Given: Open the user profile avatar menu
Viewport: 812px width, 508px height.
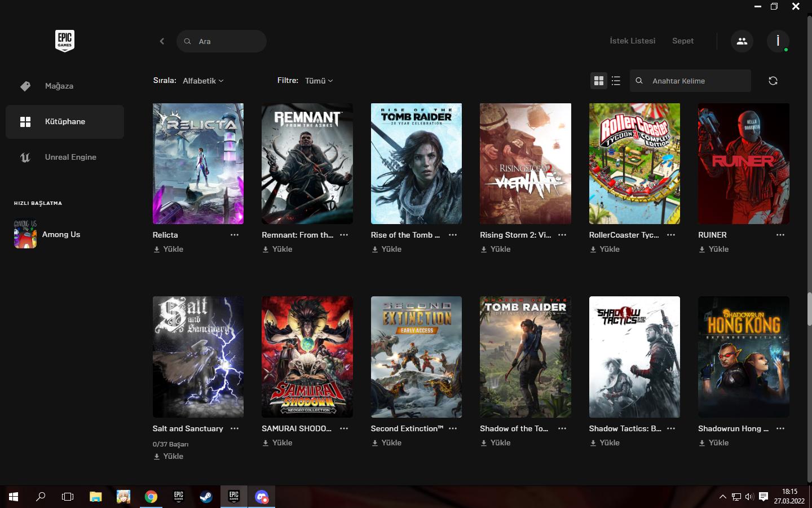Looking at the screenshot, I should [778, 41].
